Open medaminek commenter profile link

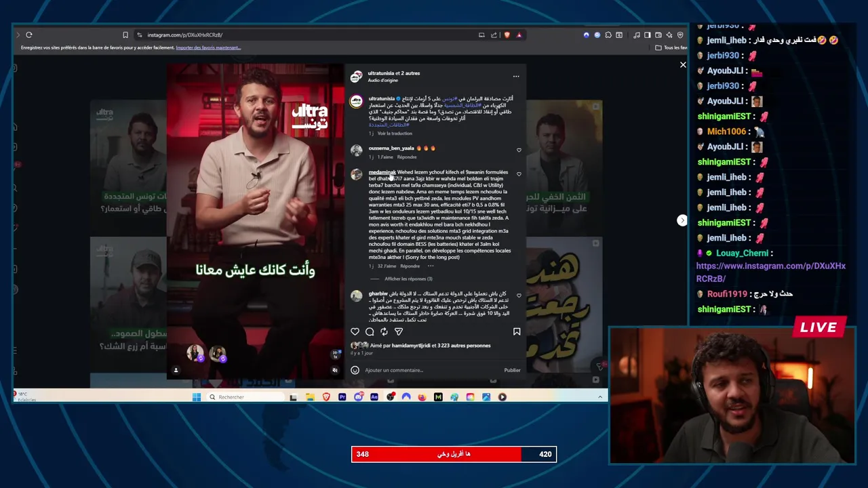(x=382, y=172)
